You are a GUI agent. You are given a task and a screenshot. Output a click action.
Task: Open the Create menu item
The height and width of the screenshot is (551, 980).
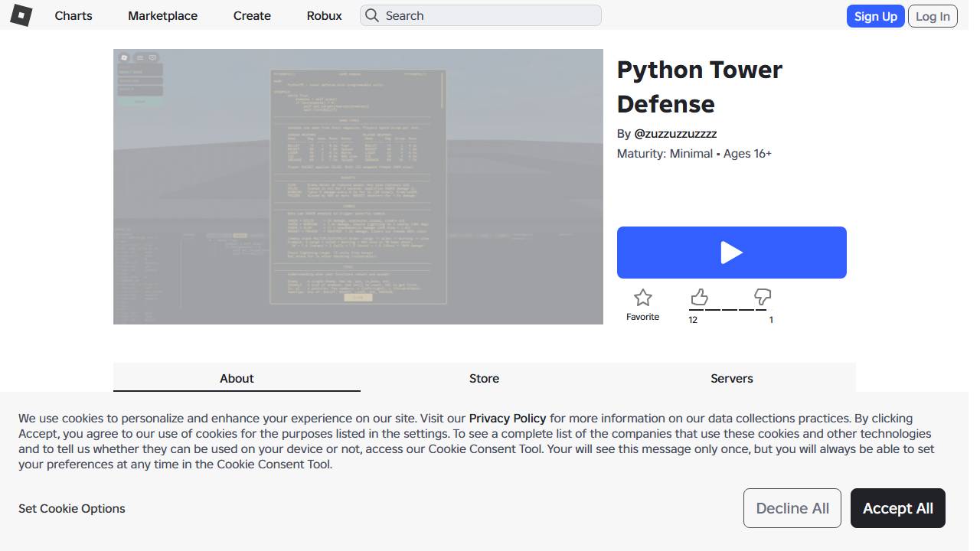[x=252, y=15]
